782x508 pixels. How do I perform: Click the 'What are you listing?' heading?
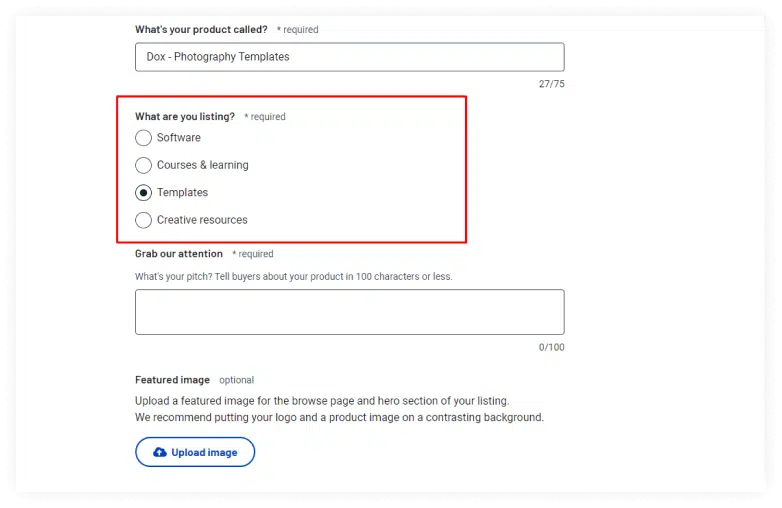click(x=185, y=117)
